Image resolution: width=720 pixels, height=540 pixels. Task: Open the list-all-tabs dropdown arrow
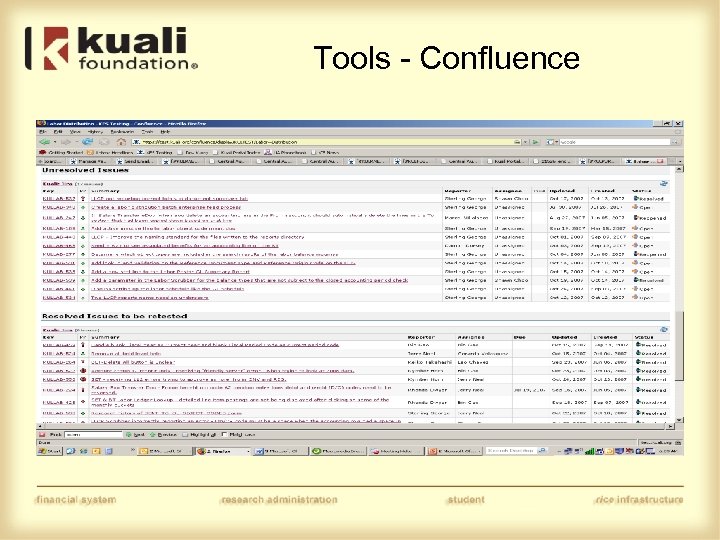click(x=680, y=161)
